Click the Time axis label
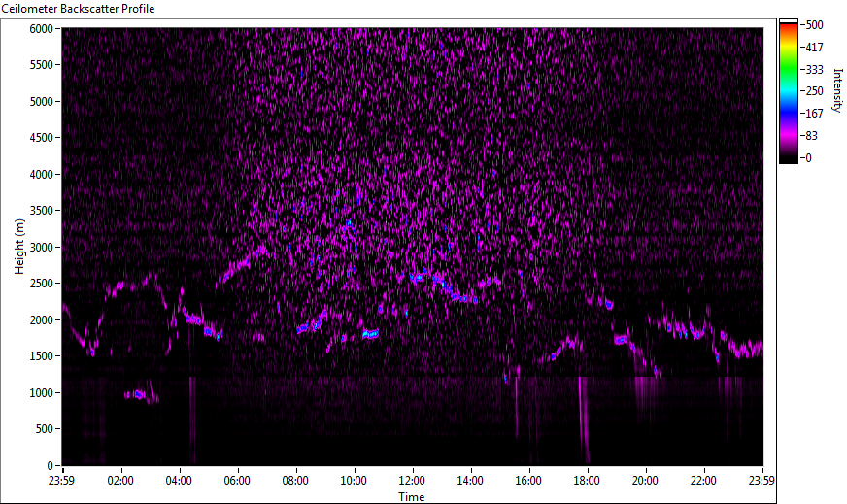The height and width of the screenshot is (504, 847). [412, 497]
